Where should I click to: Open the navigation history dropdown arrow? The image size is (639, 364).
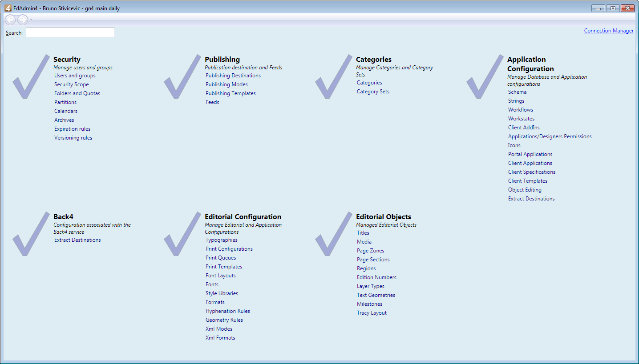pos(31,20)
